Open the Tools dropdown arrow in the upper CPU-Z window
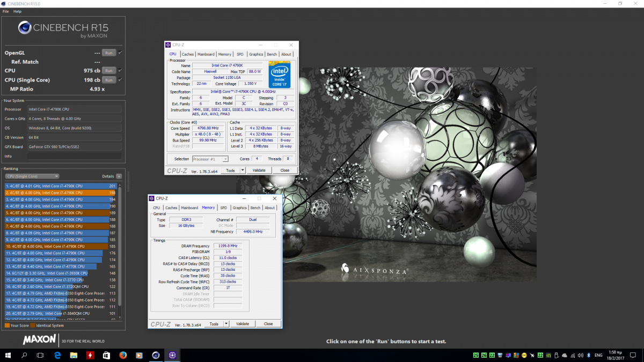 click(x=243, y=170)
